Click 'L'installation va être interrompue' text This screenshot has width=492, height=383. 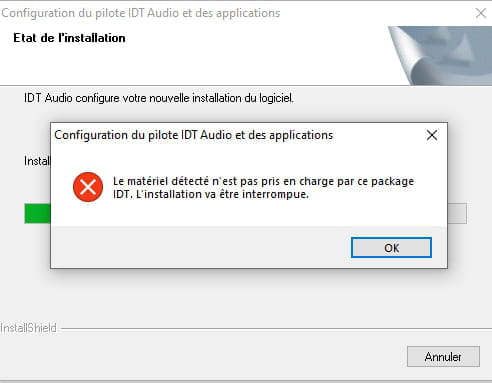pos(222,194)
